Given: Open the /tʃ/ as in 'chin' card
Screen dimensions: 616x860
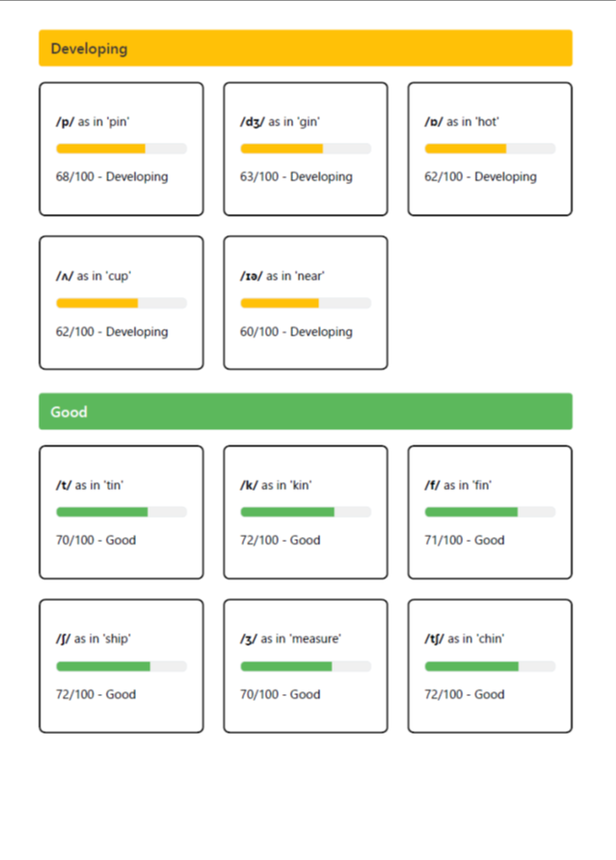Looking at the screenshot, I should [490, 666].
